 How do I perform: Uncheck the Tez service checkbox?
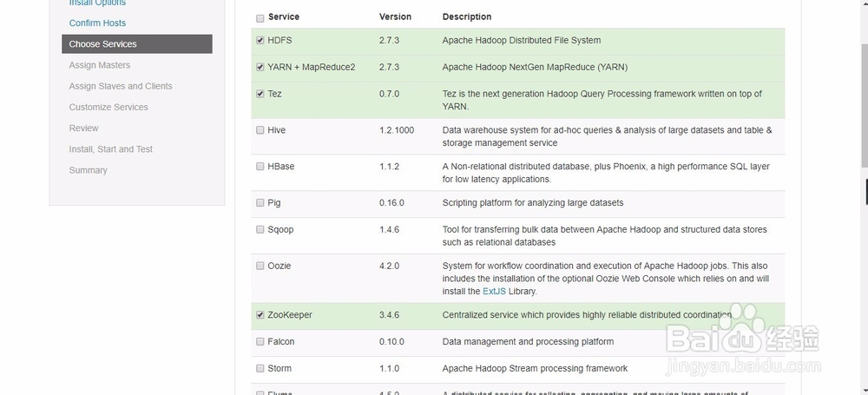tap(260, 94)
